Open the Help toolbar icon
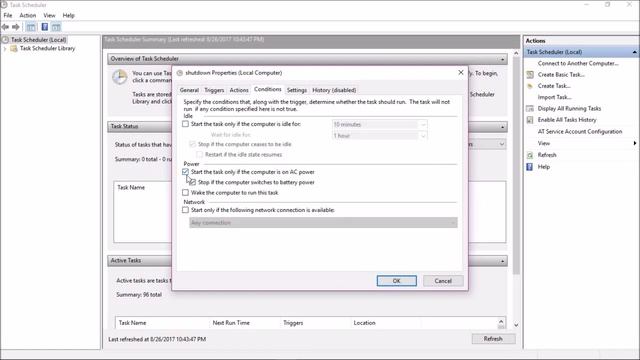 click(x=44, y=27)
